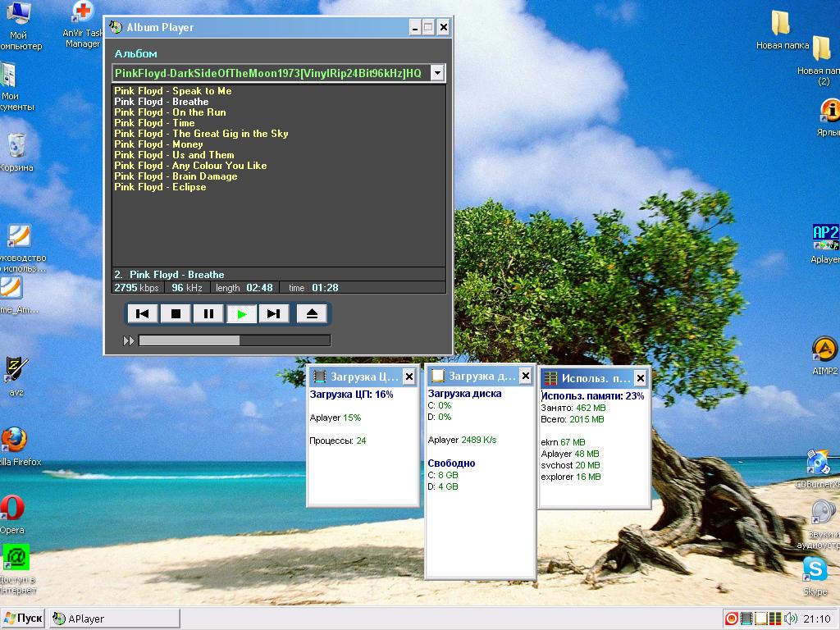
Task: Open the Opera desktop icon
Action: pyautogui.click(x=12, y=508)
